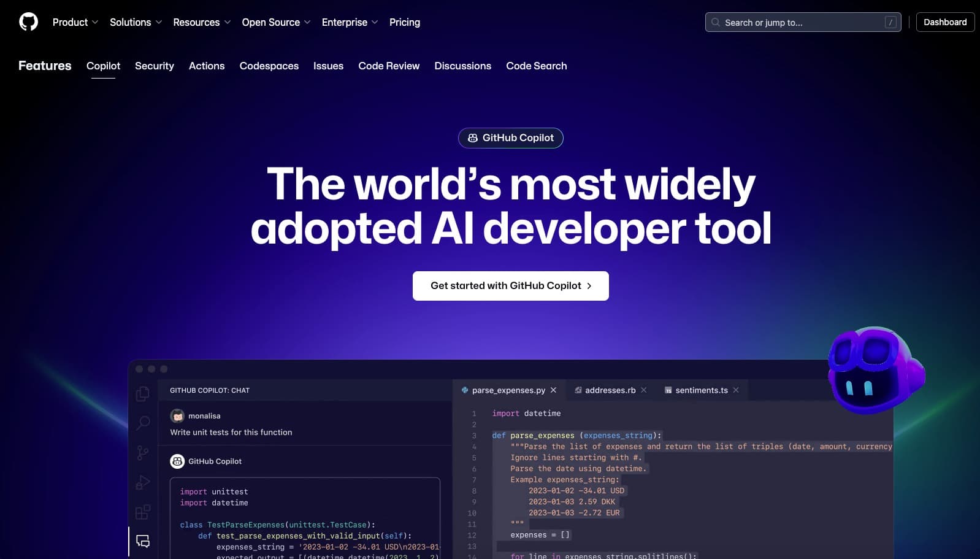
Task: Click the main headline text
Action: pyautogui.click(x=511, y=206)
